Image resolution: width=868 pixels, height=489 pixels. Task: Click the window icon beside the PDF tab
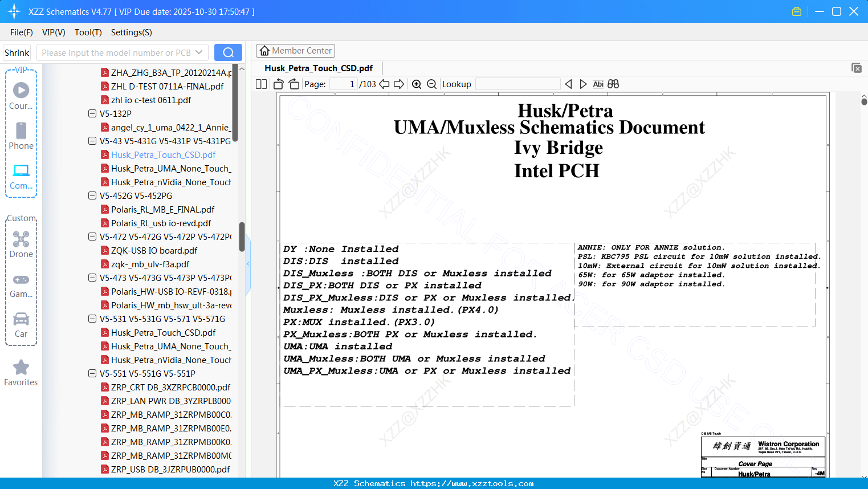(857, 68)
